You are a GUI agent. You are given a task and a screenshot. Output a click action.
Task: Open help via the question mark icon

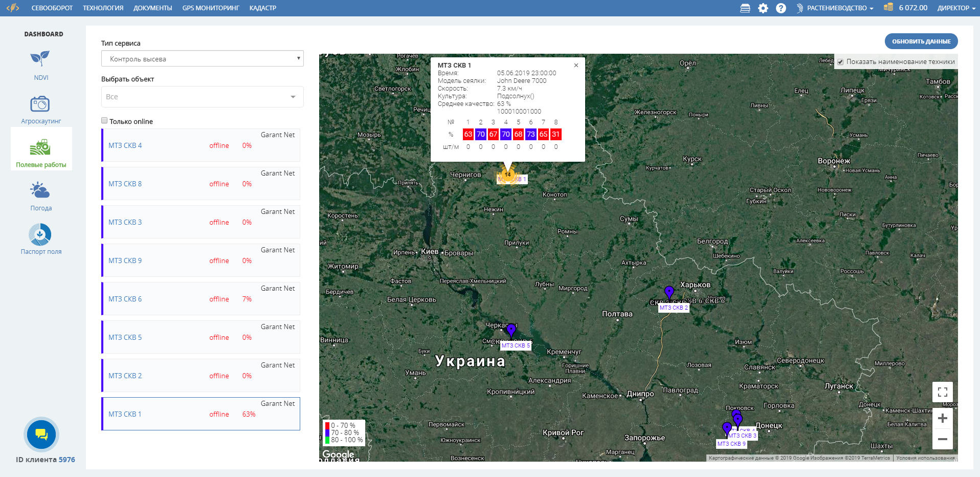click(x=781, y=8)
